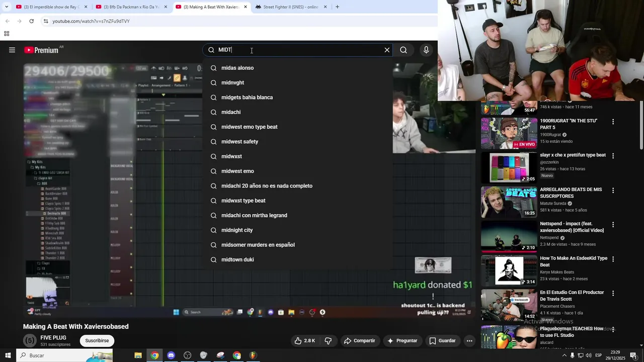This screenshot has height=362, width=644.
Task: Open a new Chrome tab with plus
Action: coord(337,7)
